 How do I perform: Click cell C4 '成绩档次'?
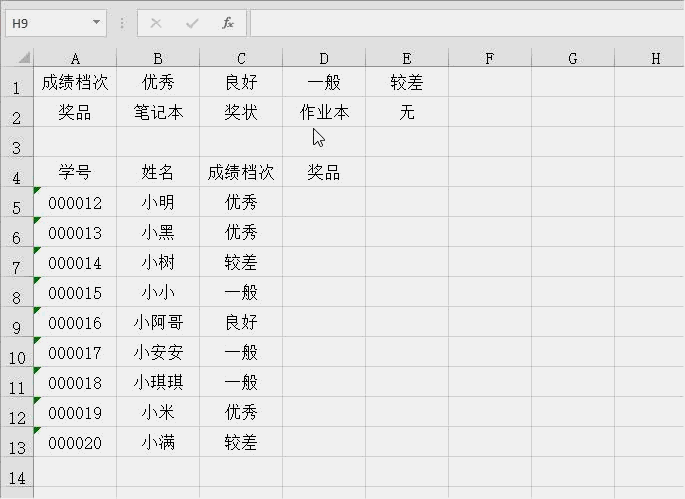[241, 173]
